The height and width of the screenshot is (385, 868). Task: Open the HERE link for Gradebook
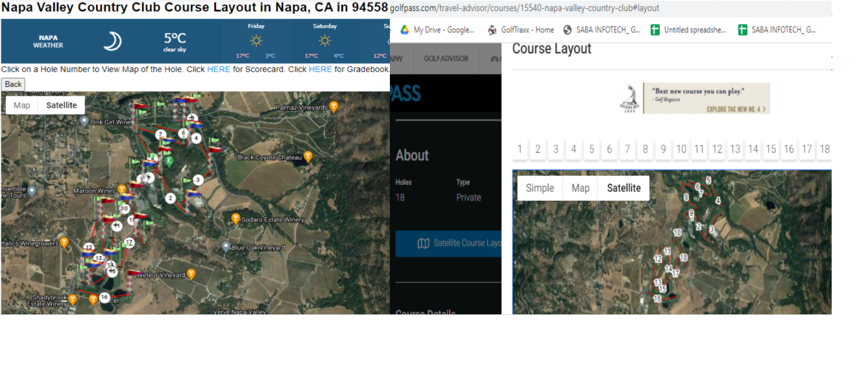click(x=320, y=69)
